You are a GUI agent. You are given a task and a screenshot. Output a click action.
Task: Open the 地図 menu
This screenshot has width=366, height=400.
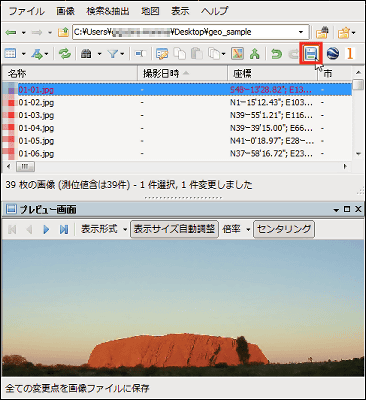point(150,11)
